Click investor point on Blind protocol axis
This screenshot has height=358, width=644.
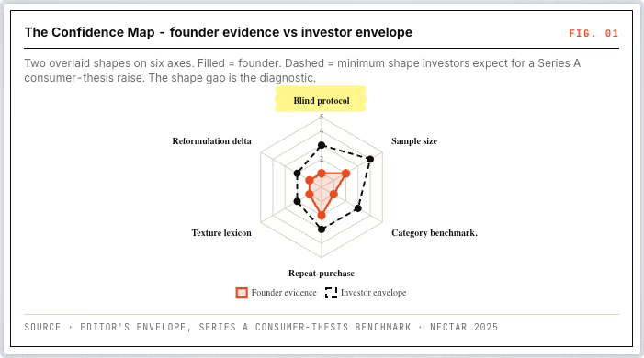coord(322,145)
